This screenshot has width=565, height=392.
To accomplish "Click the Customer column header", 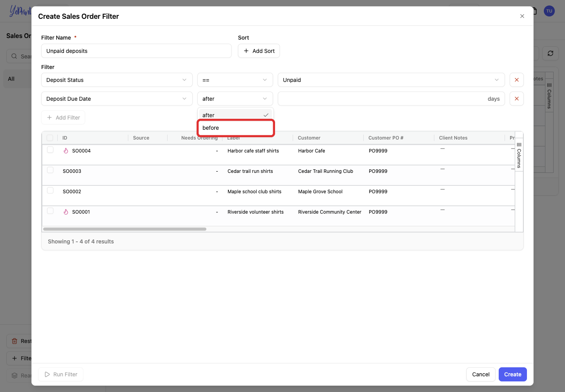I will pos(309,138).
